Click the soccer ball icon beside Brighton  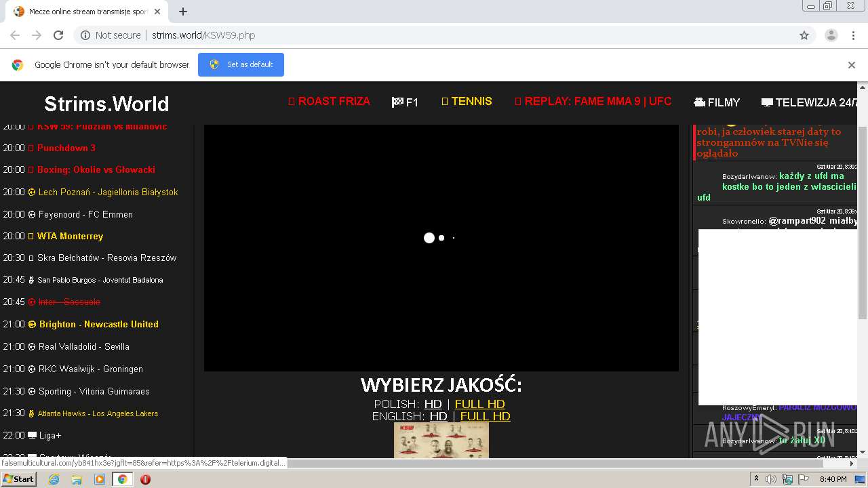click(31, 324)
